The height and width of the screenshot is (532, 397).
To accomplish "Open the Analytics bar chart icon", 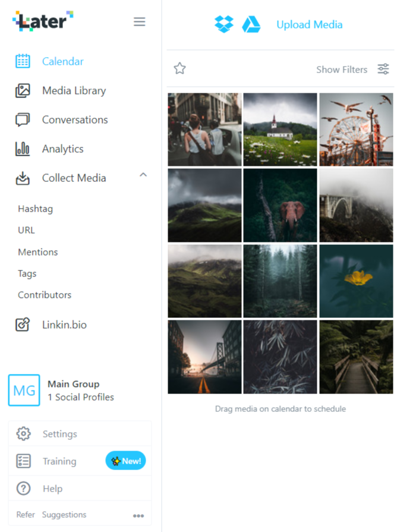I will pyautogui.click(x=23, y=149).
